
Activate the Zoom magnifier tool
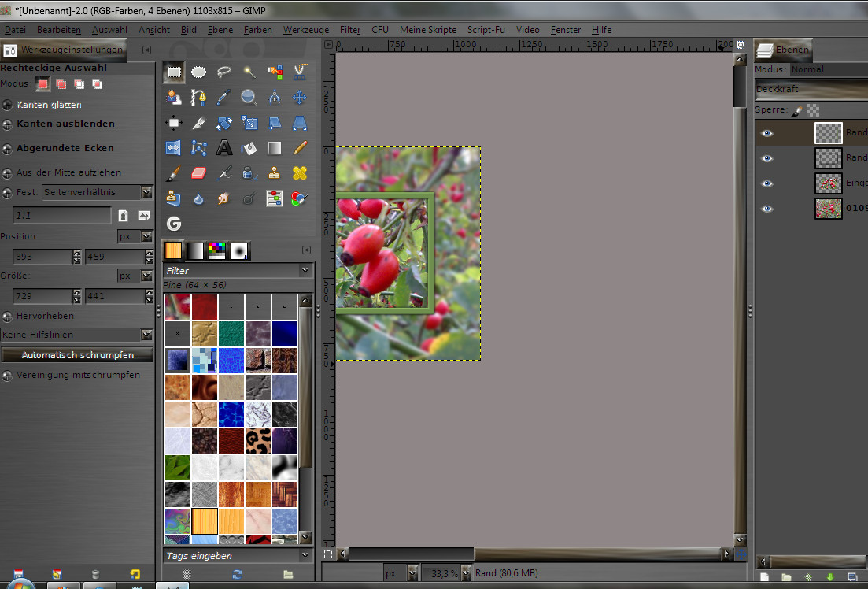coord(249,98)
